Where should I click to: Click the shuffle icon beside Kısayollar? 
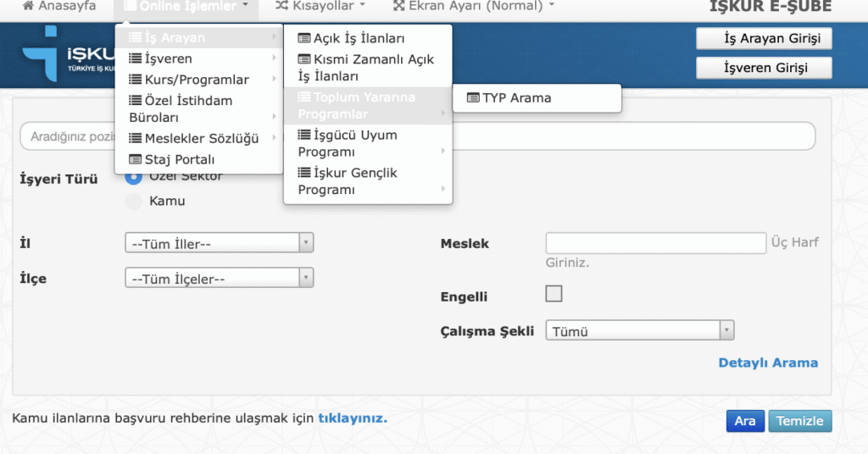pyautogui.click(x=281, y=6)
